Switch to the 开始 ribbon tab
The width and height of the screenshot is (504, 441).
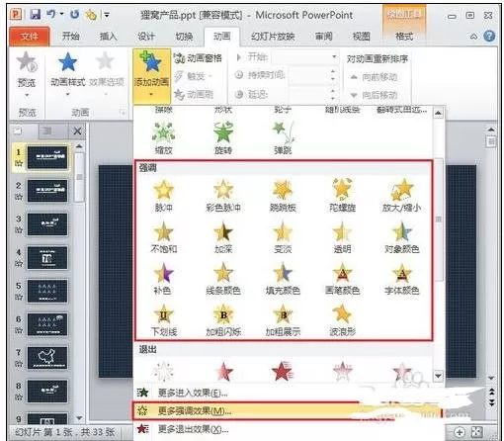click(70, 37)
